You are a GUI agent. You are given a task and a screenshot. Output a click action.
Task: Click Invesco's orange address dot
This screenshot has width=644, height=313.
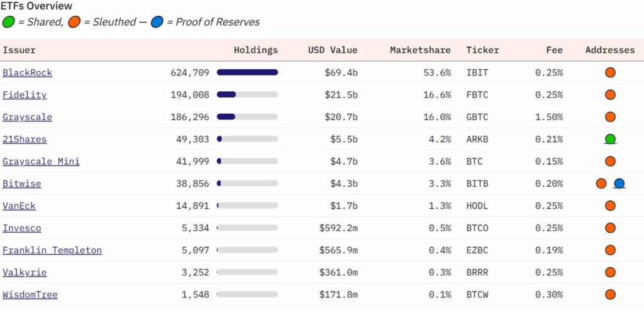point(610,228)
